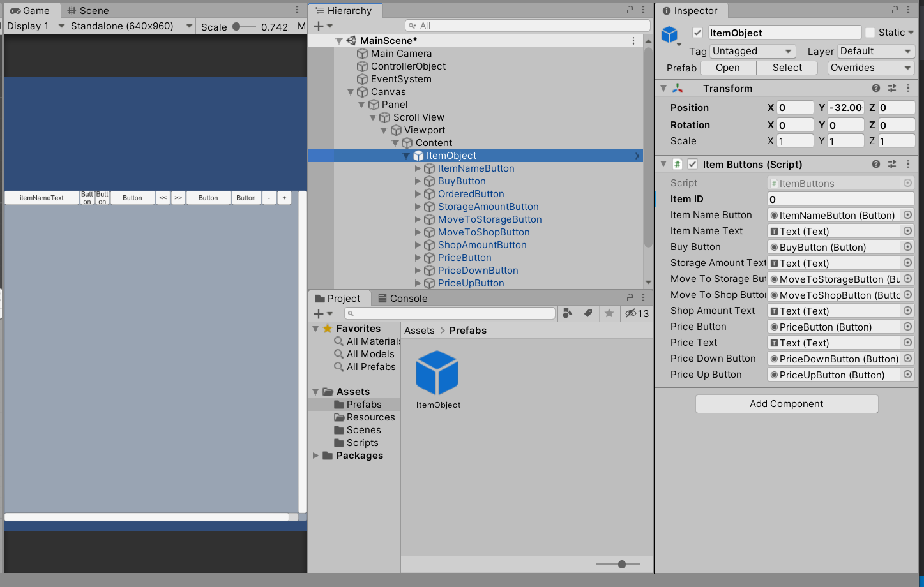Open Transform component preset settings icon

click(x=892, y=88)
